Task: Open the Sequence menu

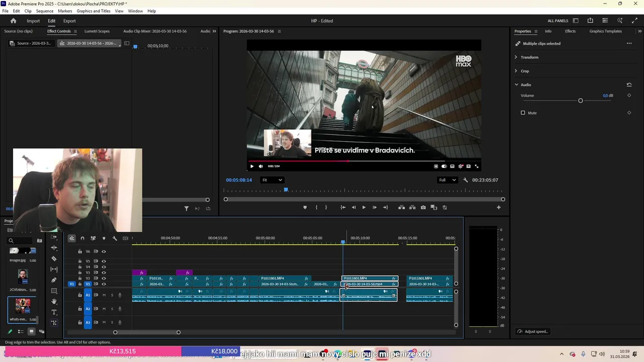Action: [45, 11]
